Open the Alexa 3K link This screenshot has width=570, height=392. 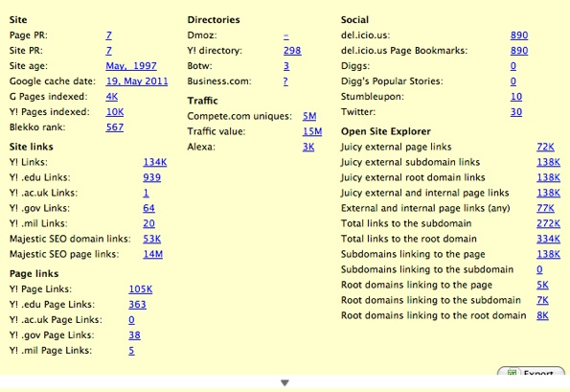(308, 147)
